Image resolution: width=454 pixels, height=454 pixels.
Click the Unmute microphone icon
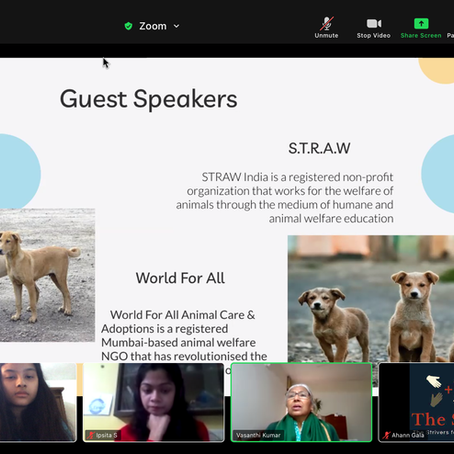327,24
